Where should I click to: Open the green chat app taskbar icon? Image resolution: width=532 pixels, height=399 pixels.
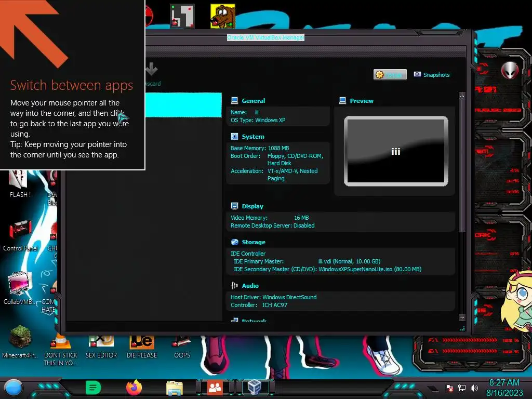pos(94,388)
